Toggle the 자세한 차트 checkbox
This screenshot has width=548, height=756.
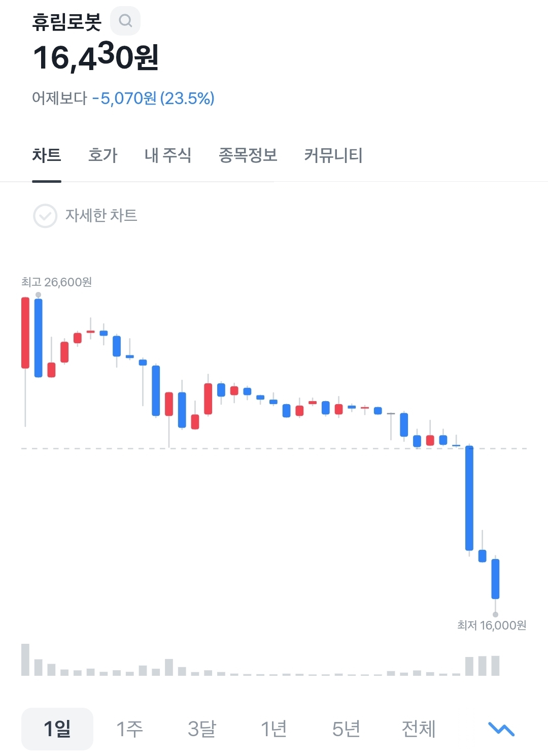pyautogui.click(x=45, y=216)
